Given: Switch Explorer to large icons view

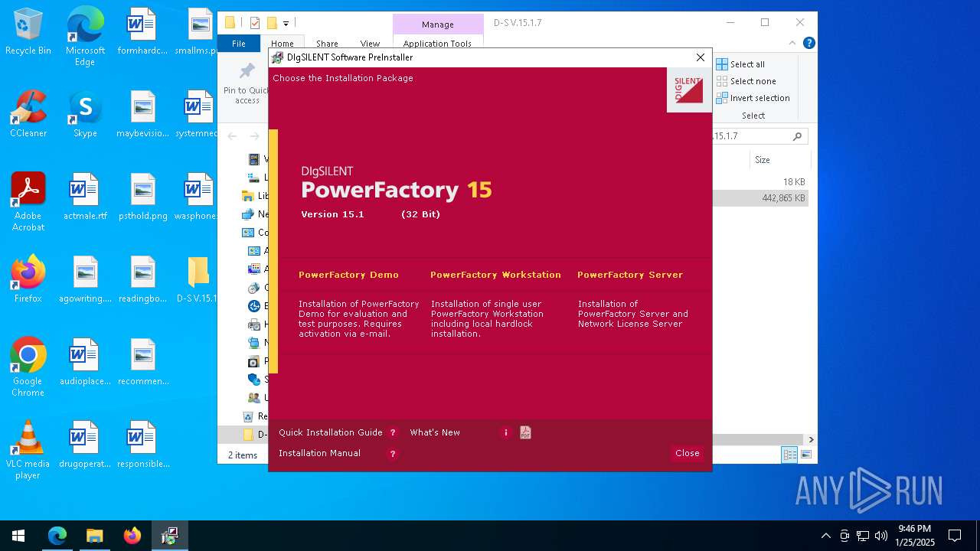Looking at the screenshot, I should pos(805,455).
